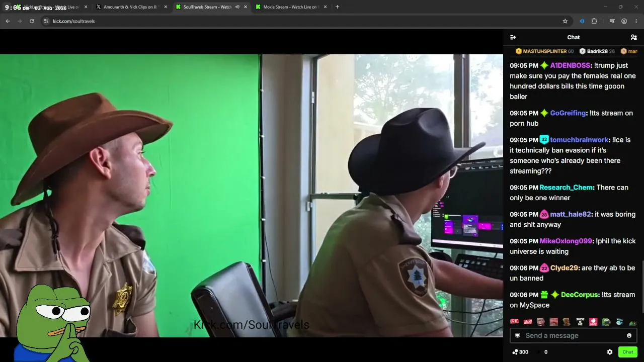Reload the Kick page
This screenshot has height=362, width=644.
(x=32, y=21)
